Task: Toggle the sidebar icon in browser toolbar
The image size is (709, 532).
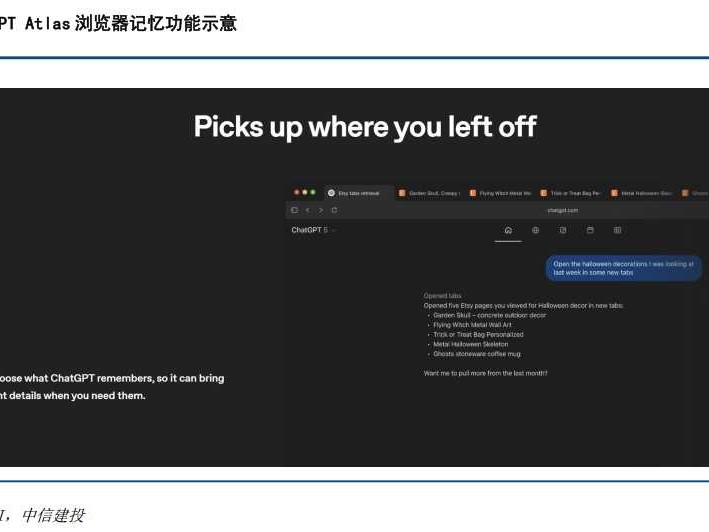Action: coord(295,210)
